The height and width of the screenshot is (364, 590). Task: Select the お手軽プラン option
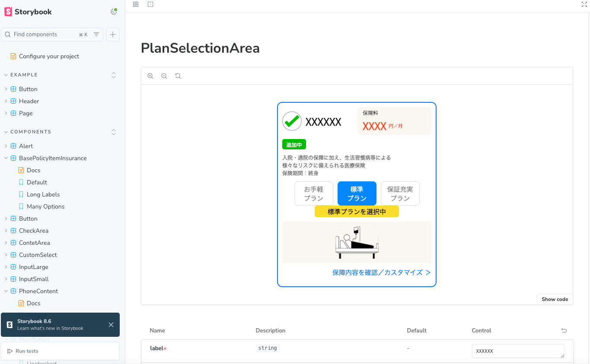(x=313, y=193)
